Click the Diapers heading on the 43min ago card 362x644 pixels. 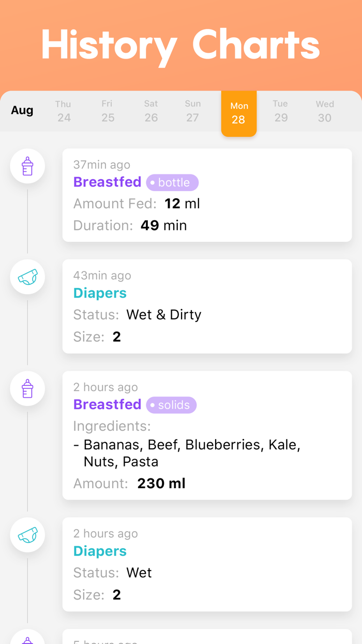click(100, 293)
